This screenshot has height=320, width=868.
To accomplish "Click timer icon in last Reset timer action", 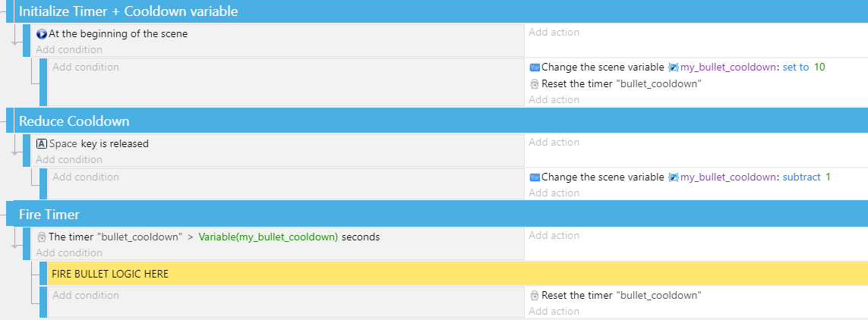I will [535, 295].
